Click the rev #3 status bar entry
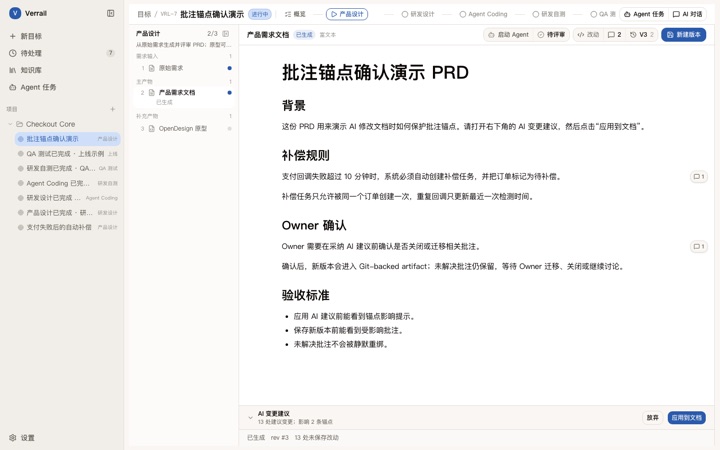The height and width of the screenshot is (450, 720). (279, 438)
